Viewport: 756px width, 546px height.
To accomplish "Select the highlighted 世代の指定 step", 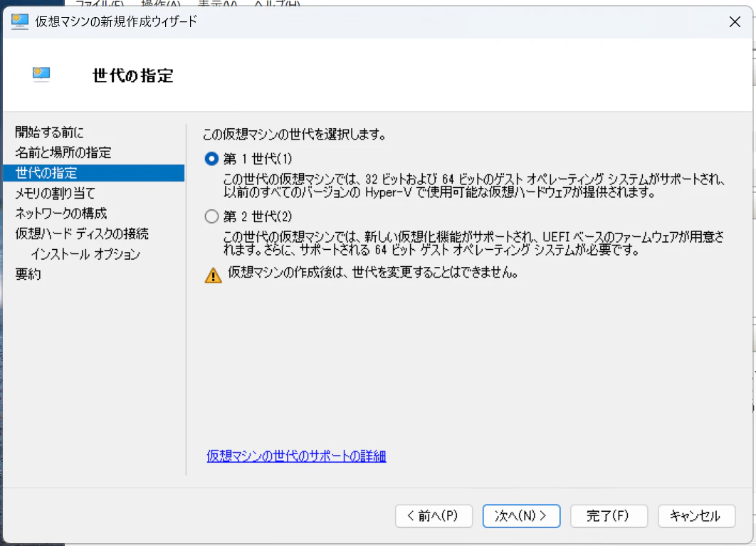I will 93,173.
